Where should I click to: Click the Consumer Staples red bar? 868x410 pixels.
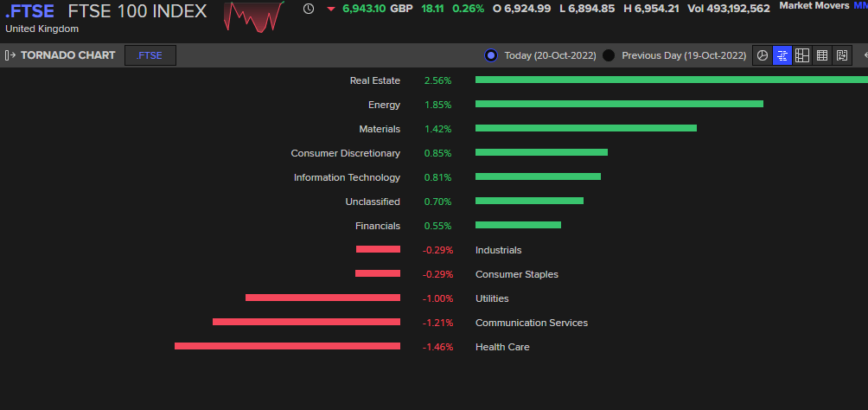tap(378, 273)
